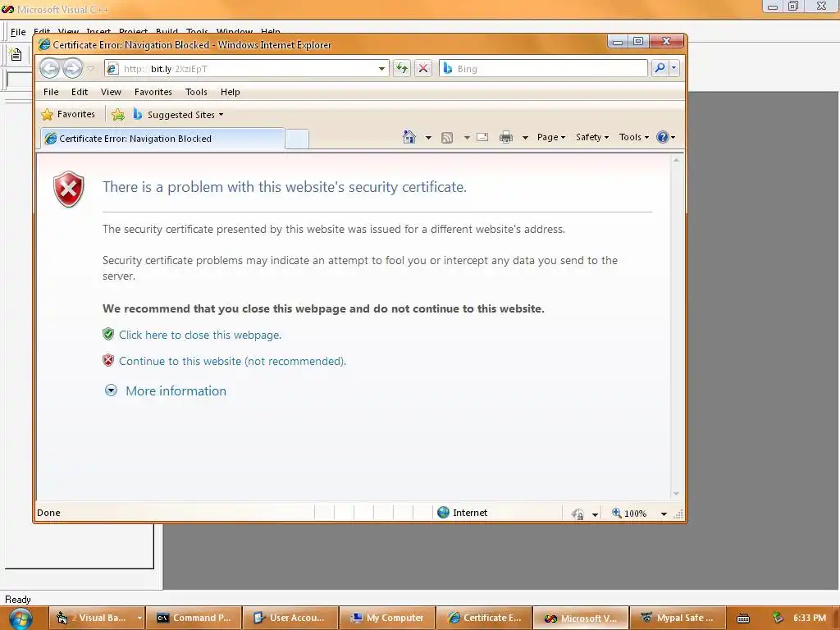
Task: Click the network icon in system tray
Action: 778,619
